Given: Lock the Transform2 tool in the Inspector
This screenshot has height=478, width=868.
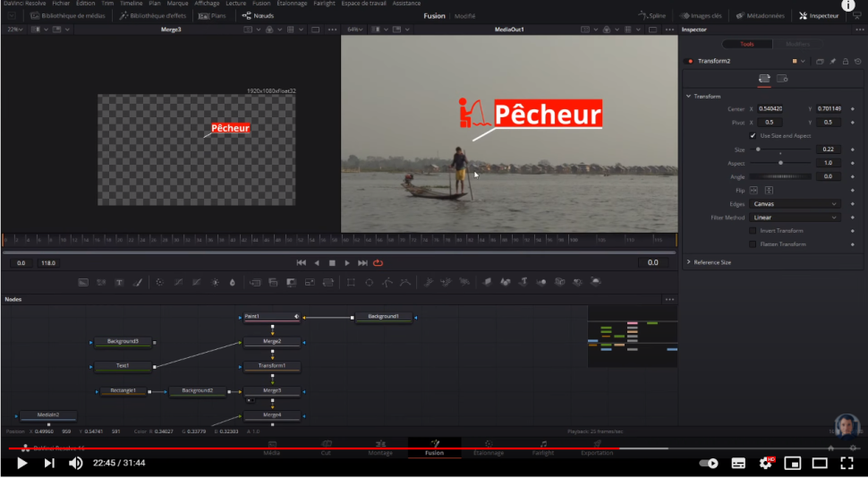Looking at the screenshot, I should point(846,61).
